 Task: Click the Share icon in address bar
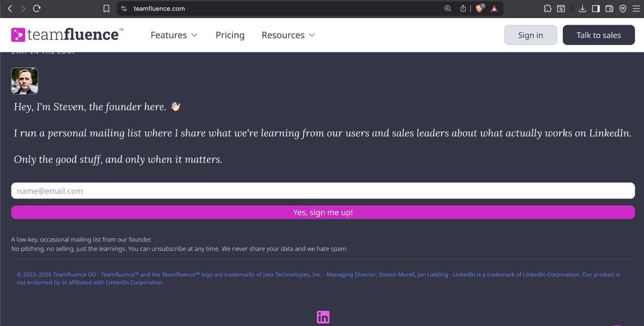[463, 9]
